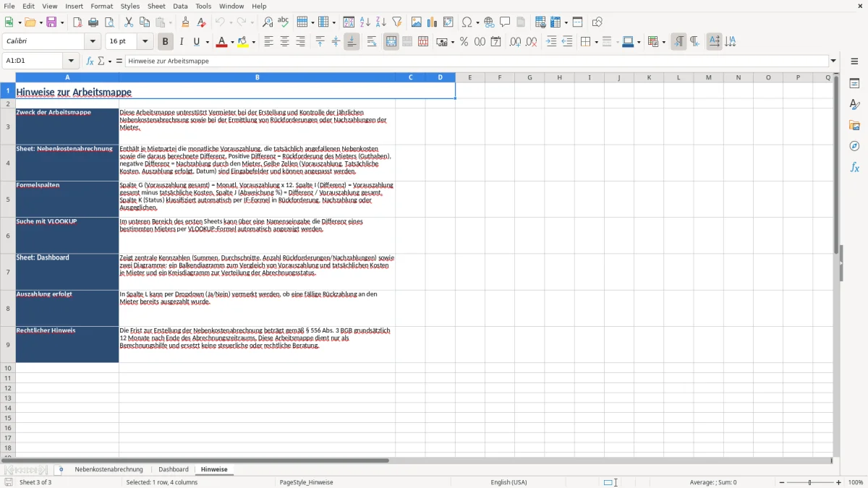Open the Sidebar Navigator deck
Image resolution: width=868 pixels, height=488 pixels.
pyautogui.click(x=854, y=147)
